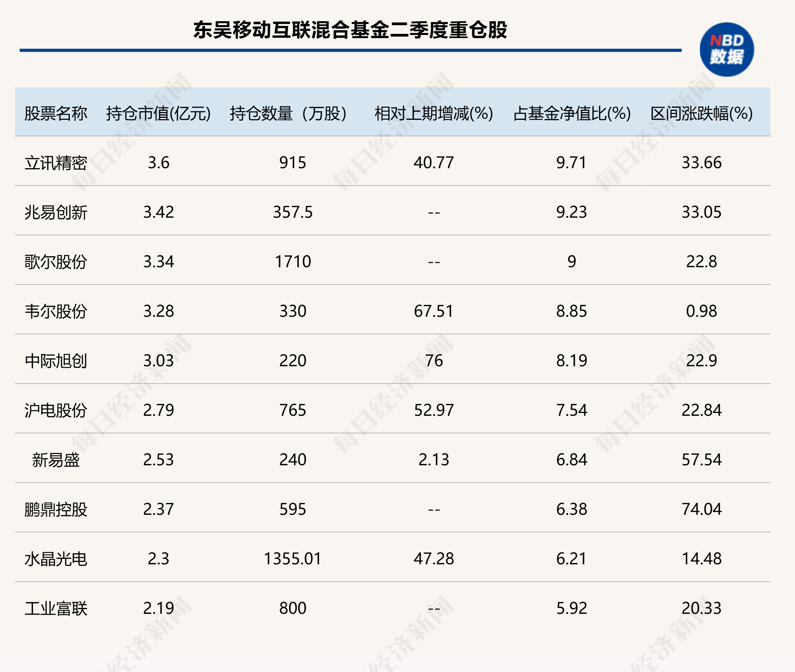This screenshot has width=795, height=672.
Task: Select the 中际旭创 stock name
Action: click(55, 361)
